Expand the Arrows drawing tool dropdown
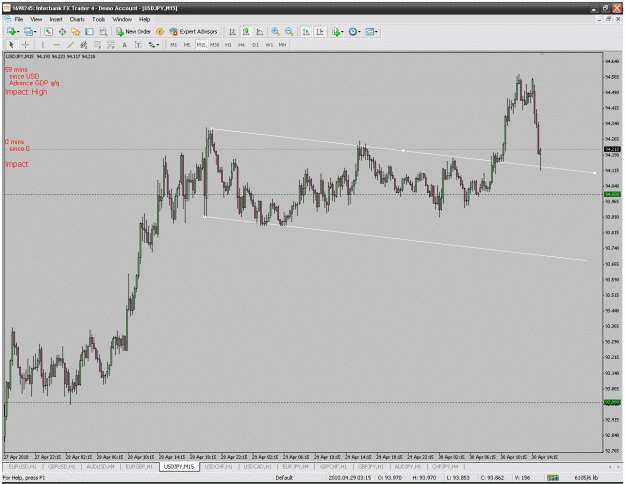Screen dimensions: 625x484 click(158, 45)
